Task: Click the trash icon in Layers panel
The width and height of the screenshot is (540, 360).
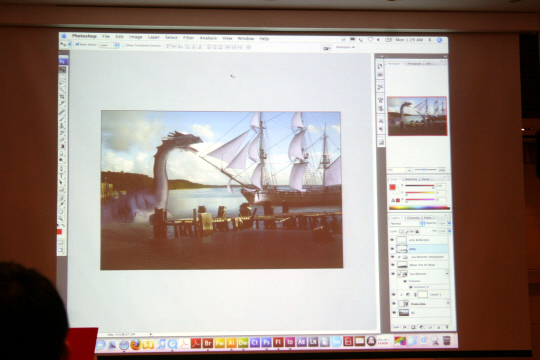Action: (x=447, y=327)
